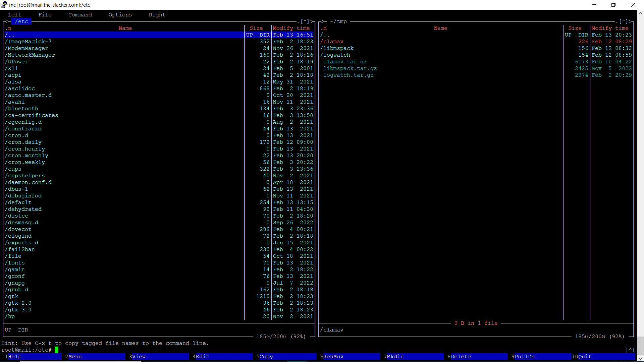Open the Command menu
The width and height of the screenshot is (644, 362).
(x=80, y=15)
